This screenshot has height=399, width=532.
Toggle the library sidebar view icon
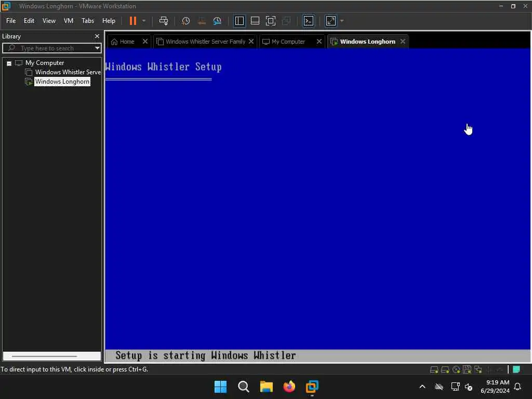coord(239,21)
